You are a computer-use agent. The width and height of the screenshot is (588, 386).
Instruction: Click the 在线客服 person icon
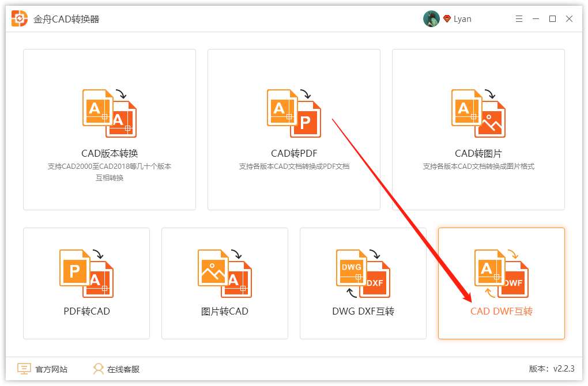pos(98,369)
